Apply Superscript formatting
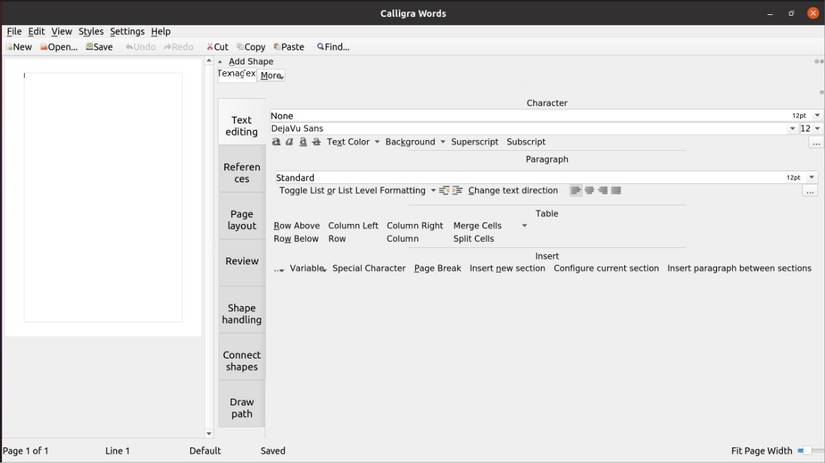The height and width of the screenshot is (463, 825). tap(475, 142)
